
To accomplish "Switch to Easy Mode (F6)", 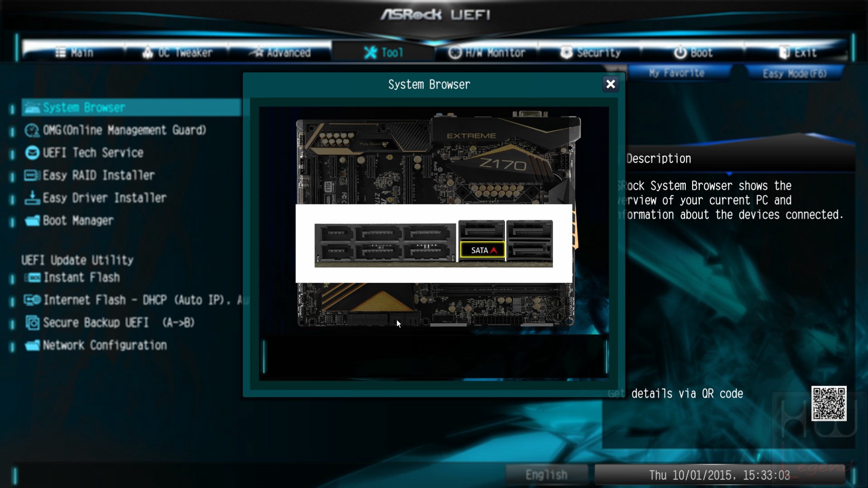I will coord(795,73).
